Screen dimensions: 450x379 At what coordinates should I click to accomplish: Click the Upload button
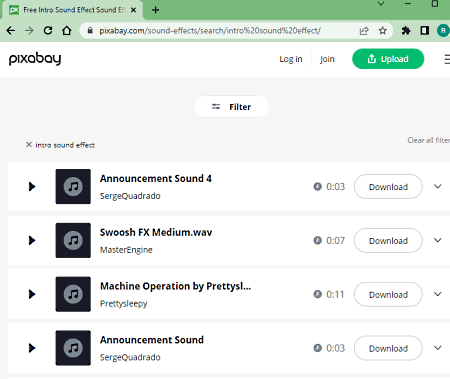[388, 59]
